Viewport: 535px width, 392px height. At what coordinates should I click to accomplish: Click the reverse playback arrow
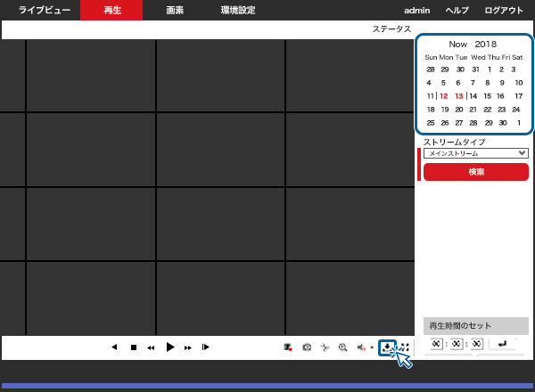(114, 347)
